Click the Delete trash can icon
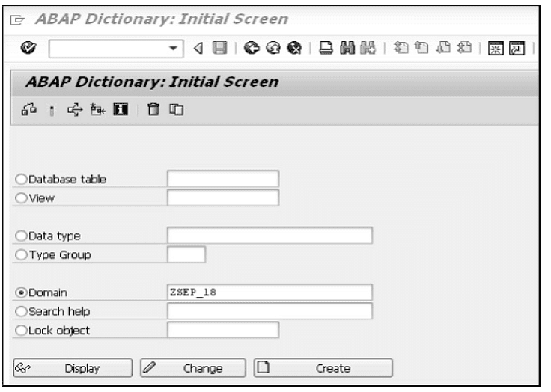This screenshot has width=551, height=392. [153, 109]
